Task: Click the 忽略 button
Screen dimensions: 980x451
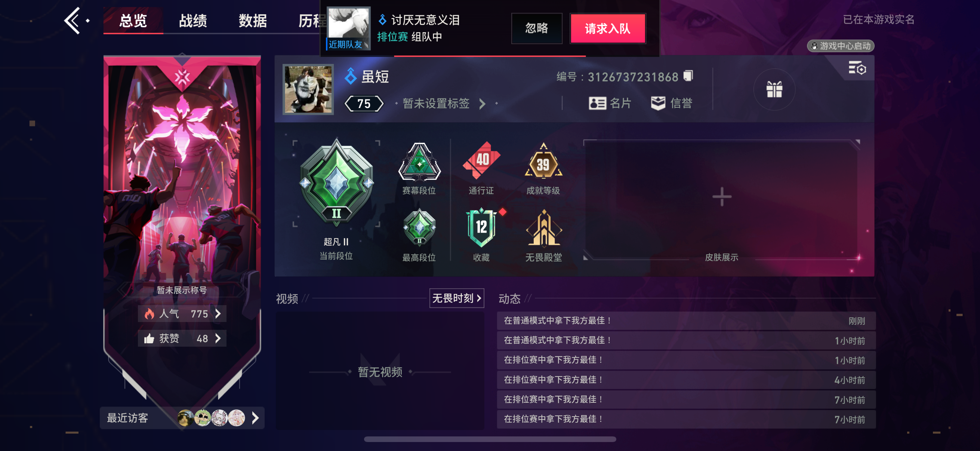Action: 536,28
